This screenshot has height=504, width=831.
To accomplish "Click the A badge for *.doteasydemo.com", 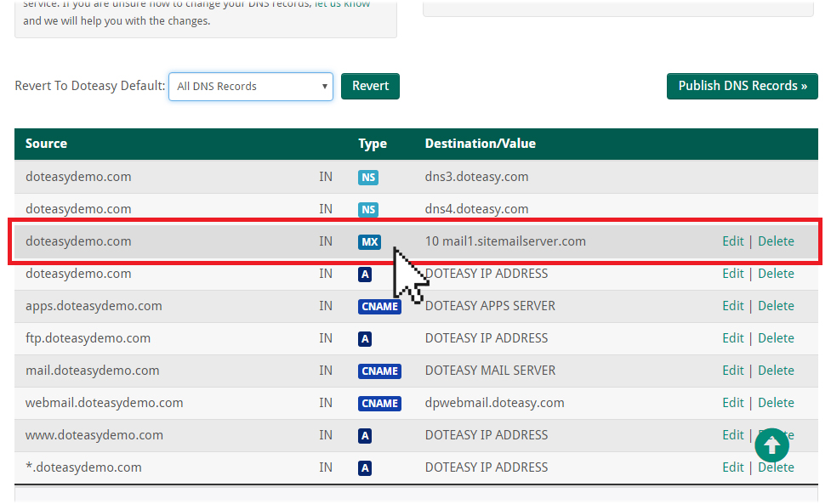I will pos(365,468).
